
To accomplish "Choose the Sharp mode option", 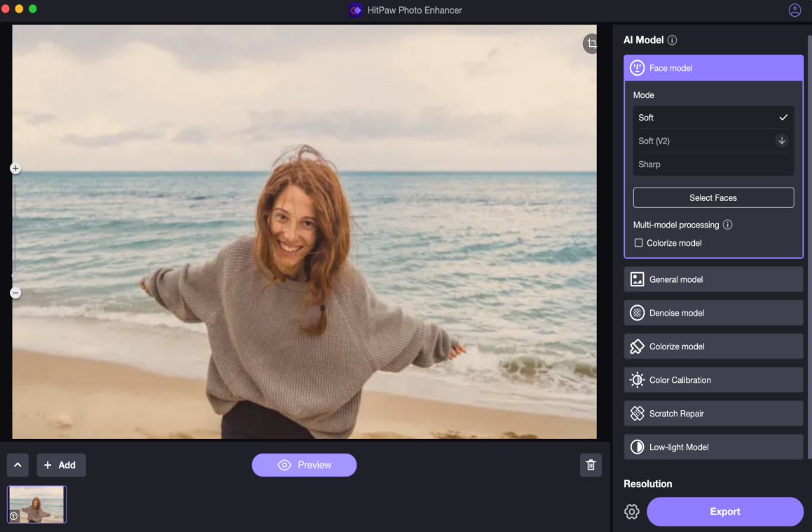I will pos(713,164).
